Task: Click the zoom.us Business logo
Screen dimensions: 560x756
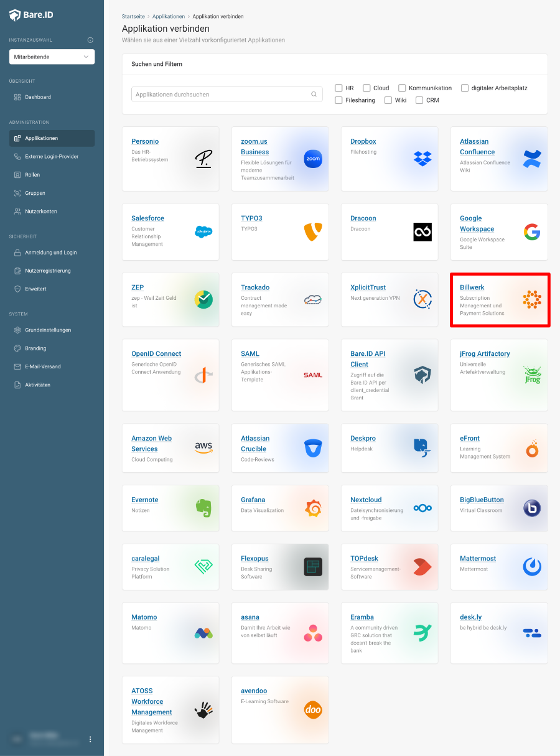Action: tap(313, 159)
